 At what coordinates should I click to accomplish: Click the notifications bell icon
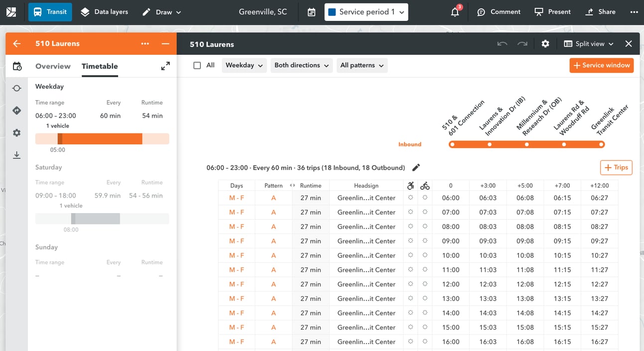455,12
